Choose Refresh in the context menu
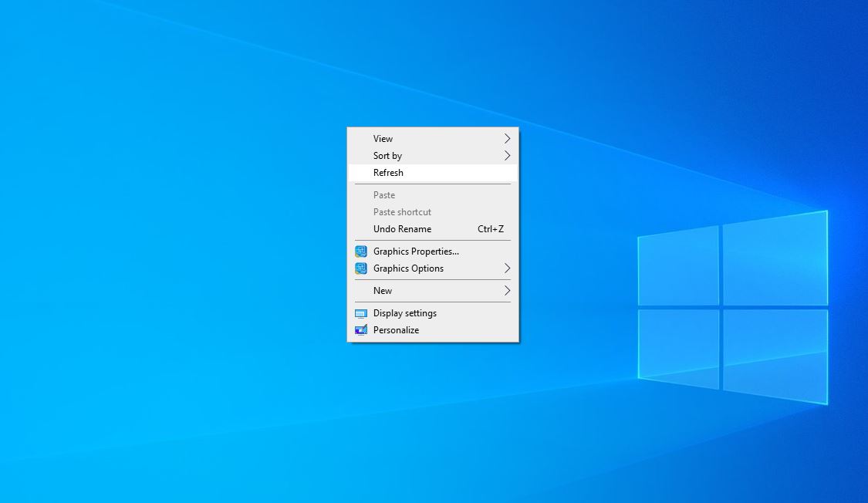The height and width of the screenshot is (503, 868). point(433,173)
